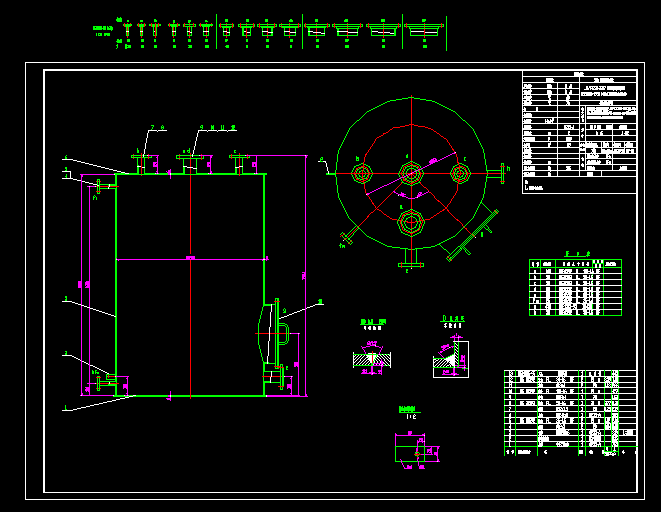
Task: Select nozzle k circle in plan view
Action: [x=411, y=222]
